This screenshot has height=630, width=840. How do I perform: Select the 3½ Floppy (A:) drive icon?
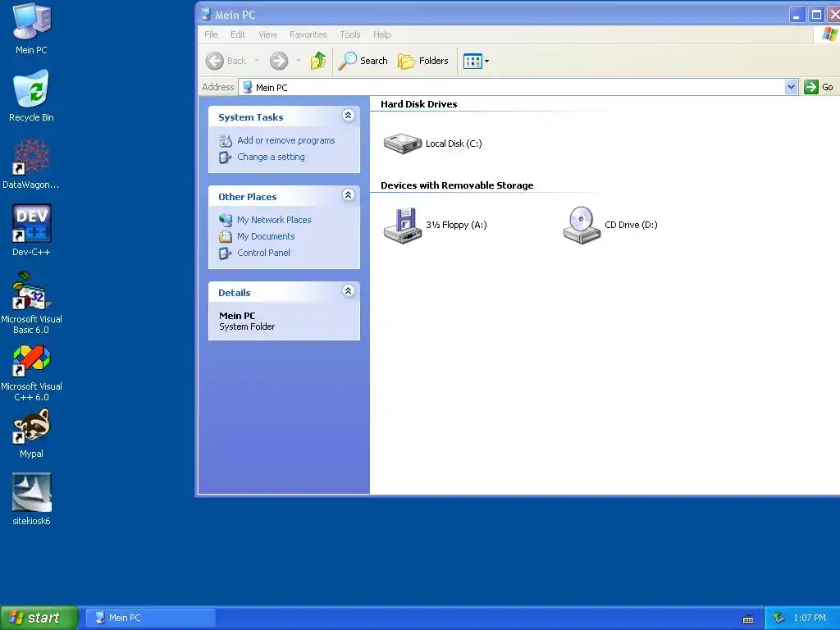point(402,225)
